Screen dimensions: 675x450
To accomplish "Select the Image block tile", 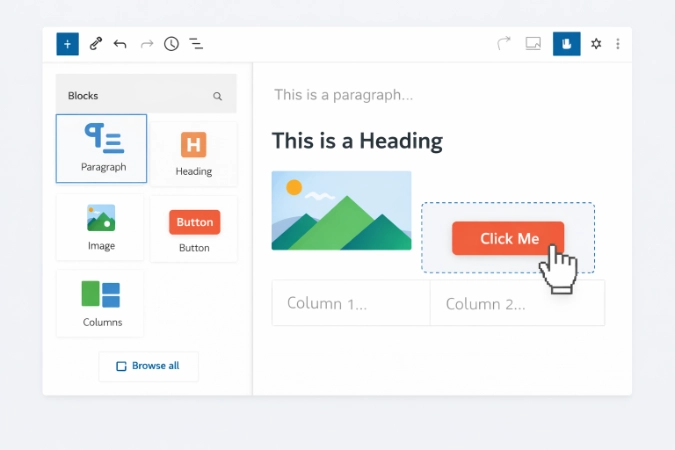I will pos(100,227).
